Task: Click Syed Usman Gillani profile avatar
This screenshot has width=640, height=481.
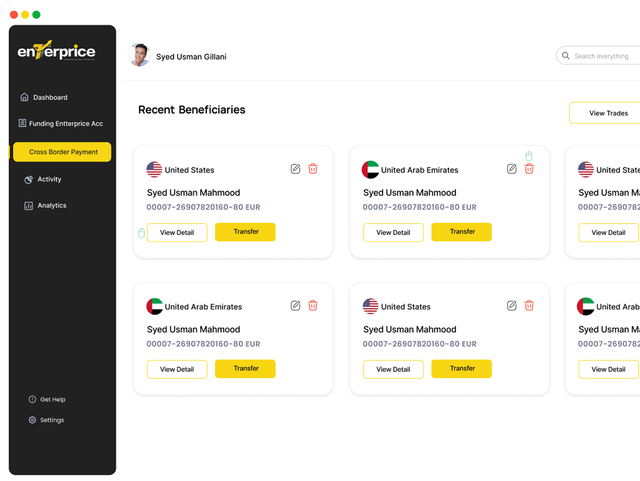Action: pos(140,55)
